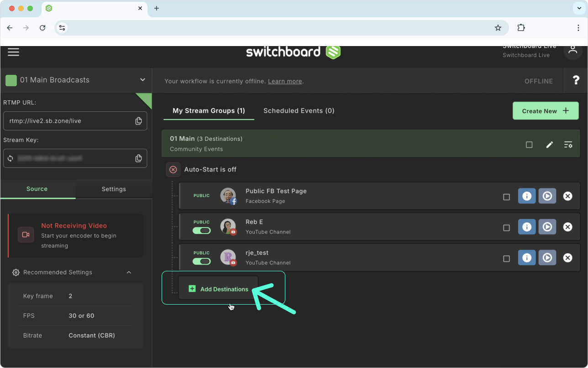Toggle the Public switch for Reb E
Image resolution: width=588 pixels, height=368 pixels.
(x=202, y=231)
